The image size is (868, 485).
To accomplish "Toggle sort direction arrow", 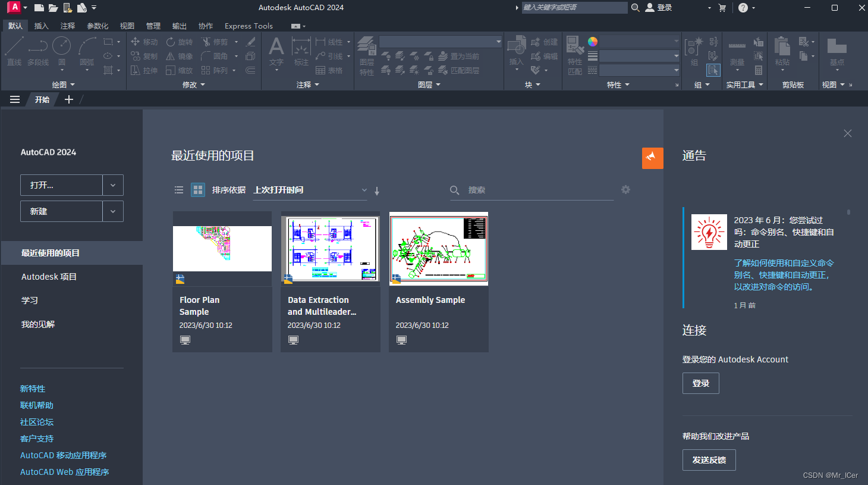I will pyautogui.click(x=377, y=191).
